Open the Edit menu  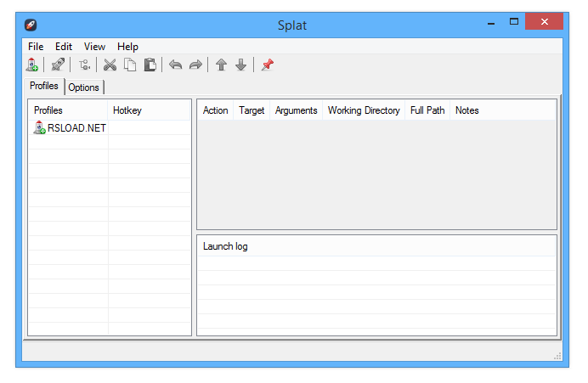[64, 47]
